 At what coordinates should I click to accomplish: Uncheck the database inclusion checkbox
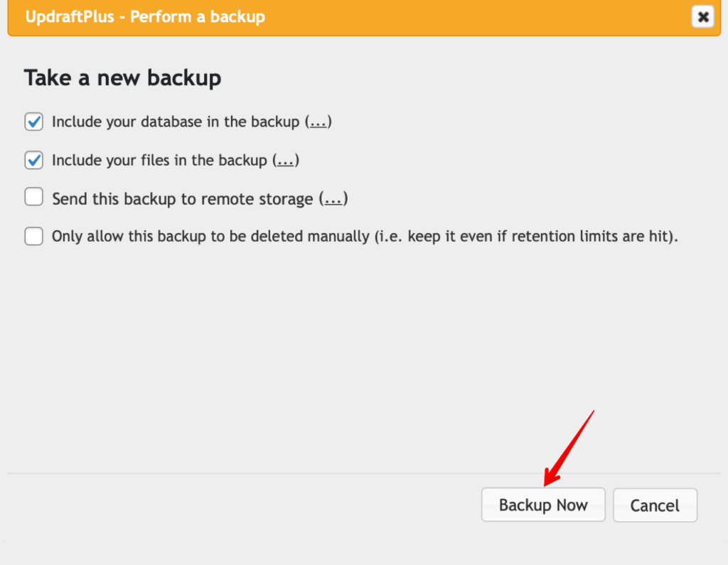tap(33, 122)
